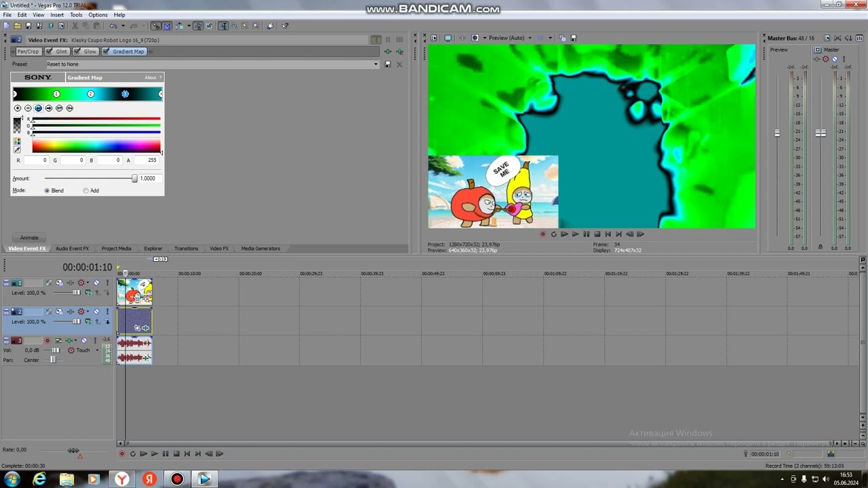Click the Event FX icon on track 2 clip

click(x=145, y=328)
